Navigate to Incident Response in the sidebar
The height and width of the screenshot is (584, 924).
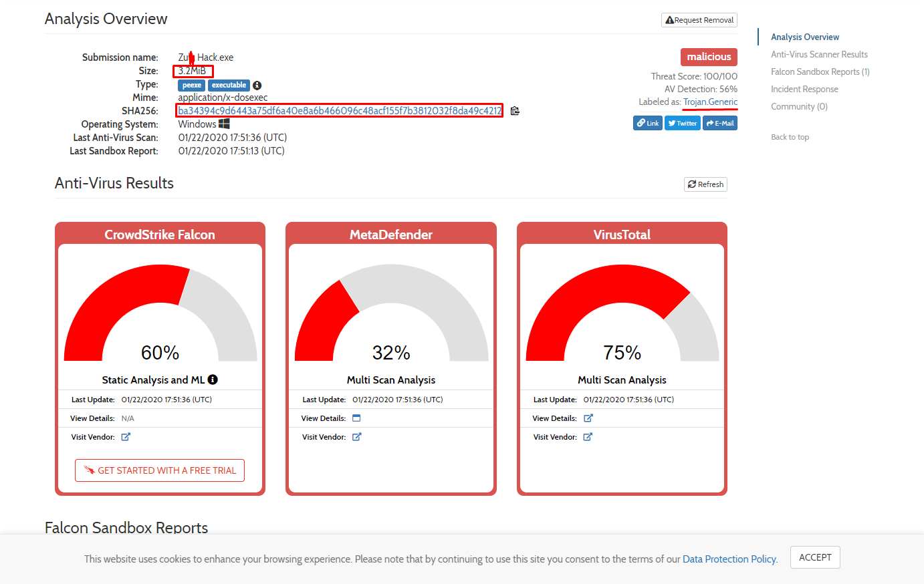click(x=804, y=89)
